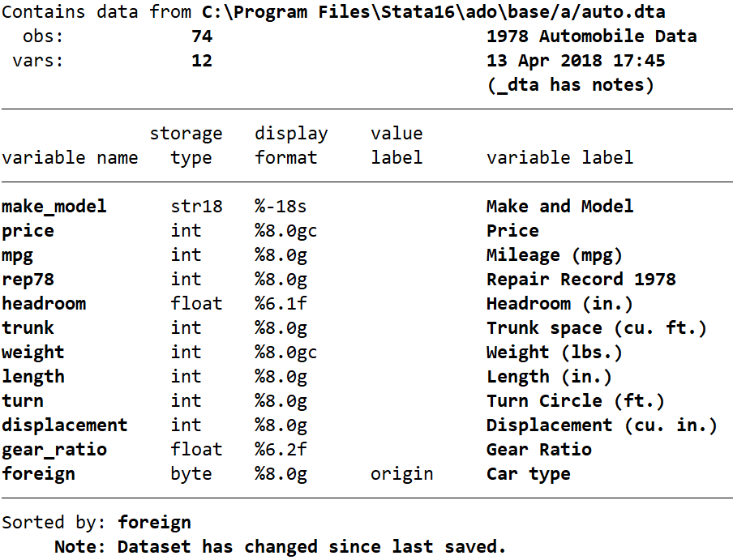Click the headroom variable name
This screenshot has width=733, height=560.
click(43, 304)
